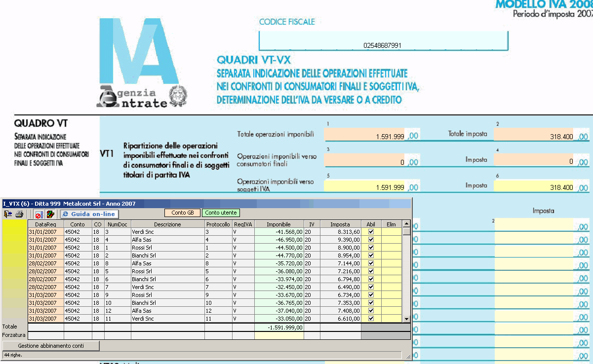Click the Codice Fiscale field 02548687991
The height and width of the screenshot is (364, 593).
coord(383,41)
